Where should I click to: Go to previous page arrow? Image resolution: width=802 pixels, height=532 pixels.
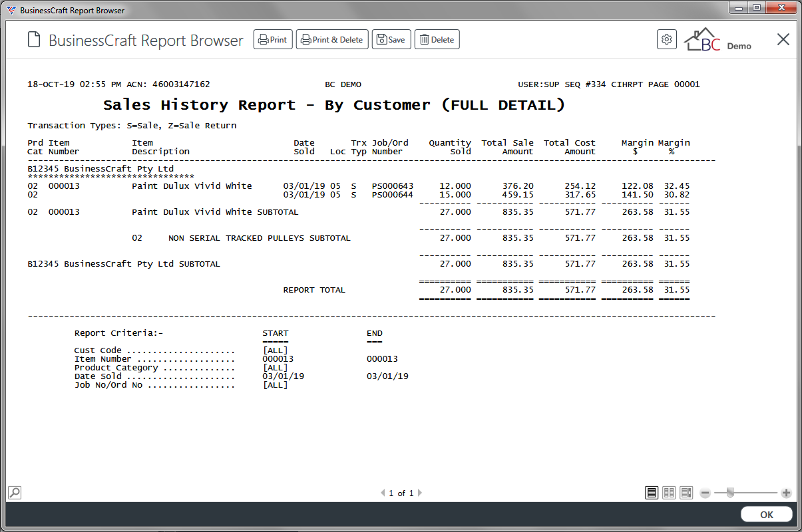[383, 493]
